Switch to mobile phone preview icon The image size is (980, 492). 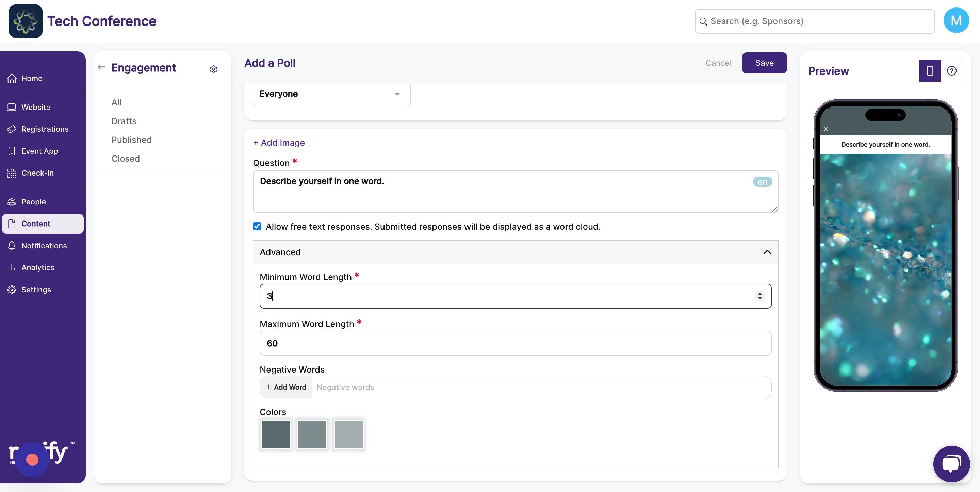(x=930, y=71)
